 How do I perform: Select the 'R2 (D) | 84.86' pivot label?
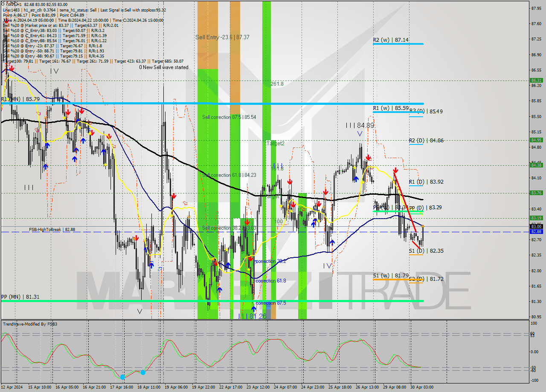[x=426, y=141]
